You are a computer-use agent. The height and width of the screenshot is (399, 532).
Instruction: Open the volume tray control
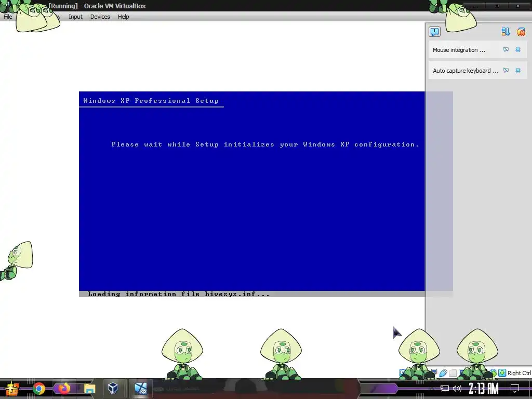[457, 389]
